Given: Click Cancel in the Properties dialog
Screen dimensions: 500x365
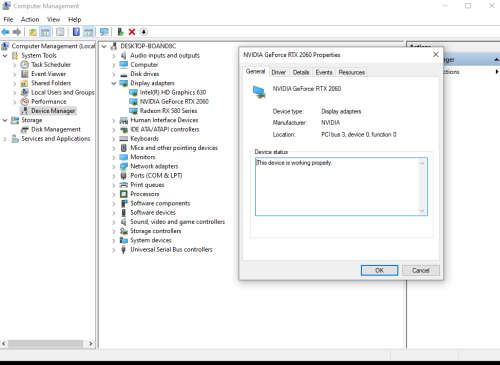Looking at the screenshot, I should tap(421, 270).
